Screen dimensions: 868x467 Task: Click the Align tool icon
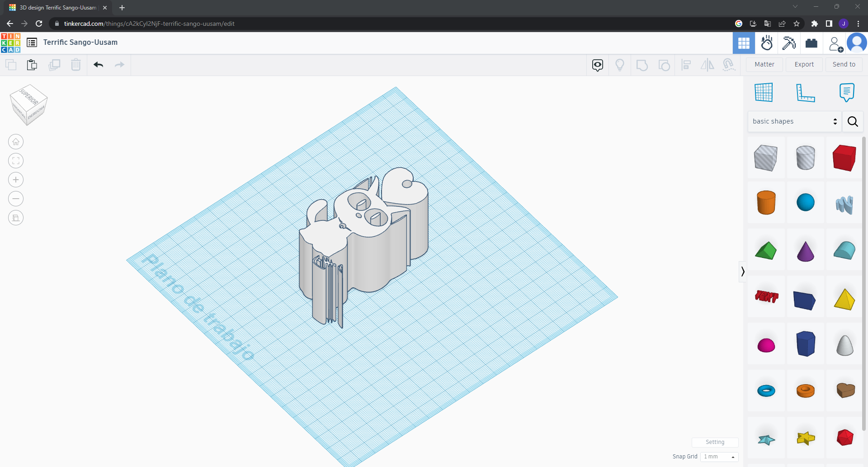click(x=686, y=65)
